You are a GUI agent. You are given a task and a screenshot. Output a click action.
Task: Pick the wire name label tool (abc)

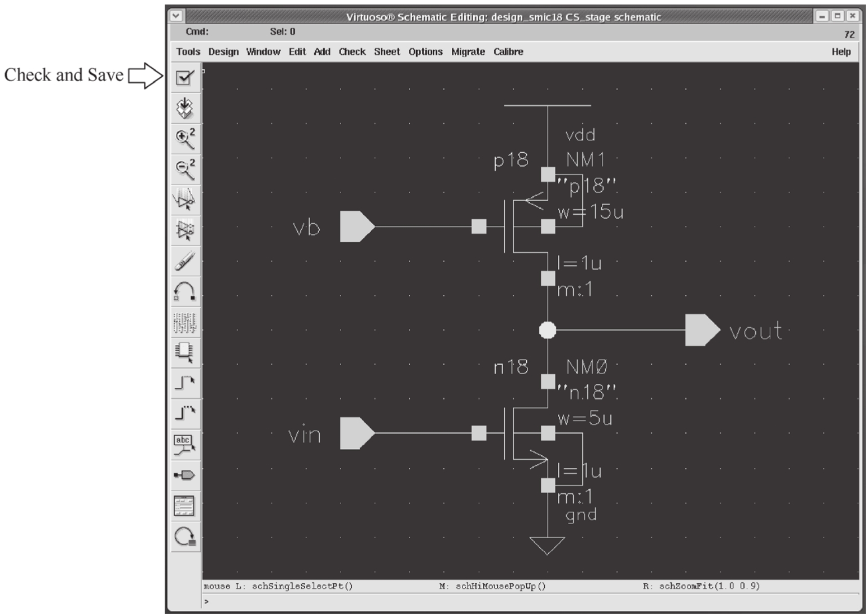coord(185,444)
